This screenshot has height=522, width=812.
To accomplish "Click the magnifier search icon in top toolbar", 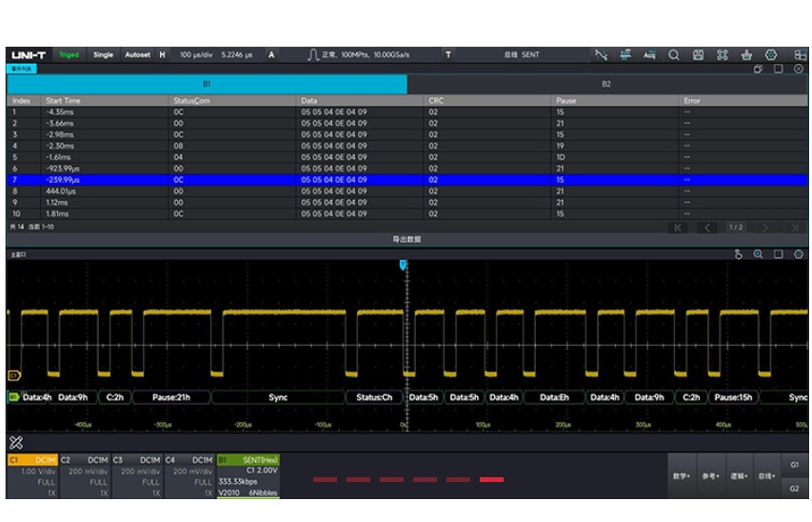I will tap(674, 55).
